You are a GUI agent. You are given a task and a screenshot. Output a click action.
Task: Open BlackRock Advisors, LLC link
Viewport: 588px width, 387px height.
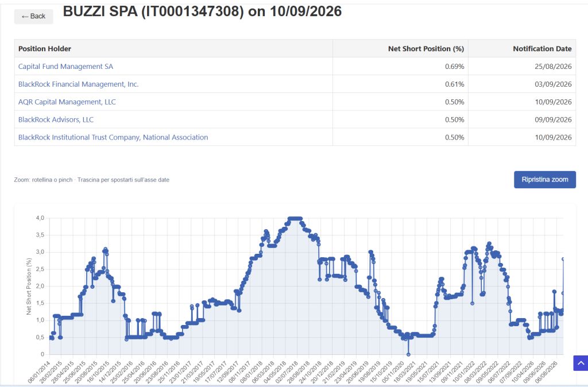pyautogui.click(x=56, y=119)
